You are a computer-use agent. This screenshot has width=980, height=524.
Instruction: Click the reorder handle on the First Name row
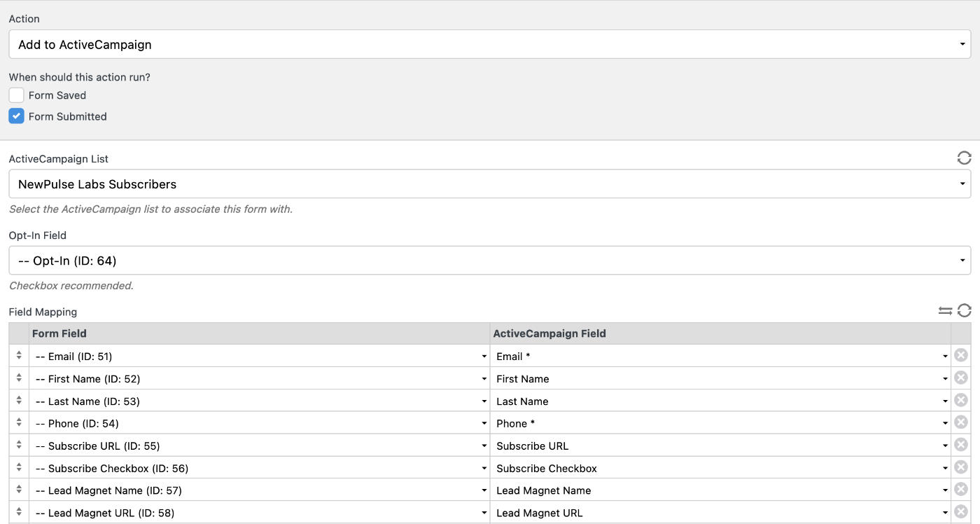18,378
